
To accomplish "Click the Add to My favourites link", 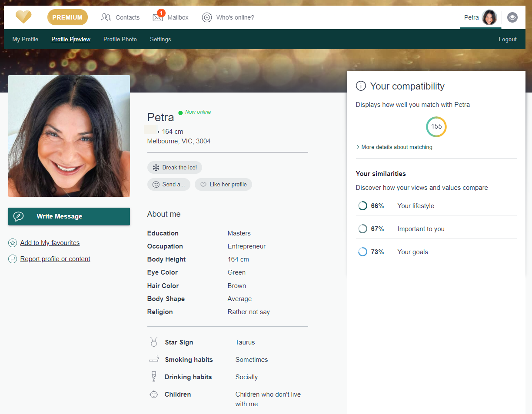I will (50, 243).
